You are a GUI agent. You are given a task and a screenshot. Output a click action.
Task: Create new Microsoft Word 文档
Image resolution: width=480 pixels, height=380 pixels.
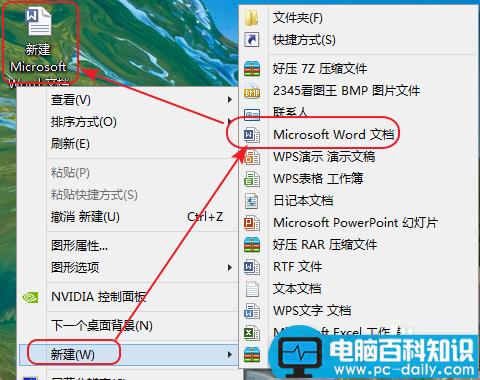334,135
